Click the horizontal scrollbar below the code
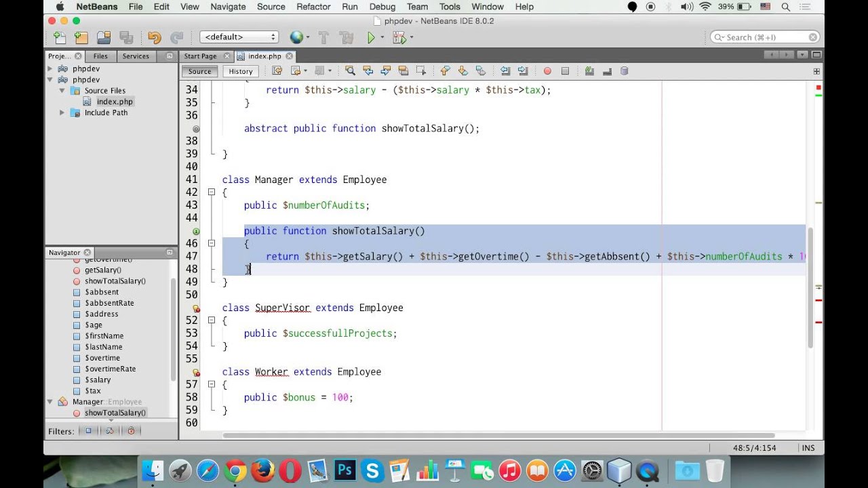Viewport: 868px width, 488px height. click(x=498, y=435)
